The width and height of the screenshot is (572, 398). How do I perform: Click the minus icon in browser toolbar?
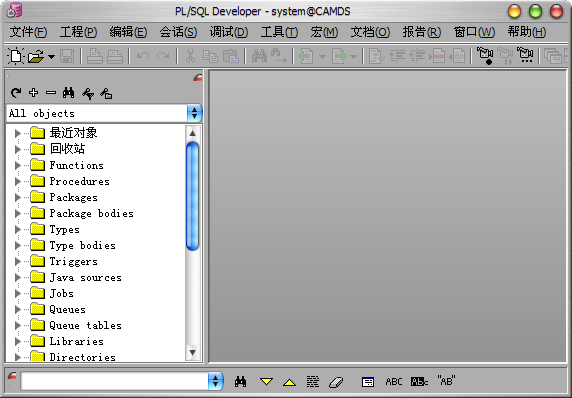pos(51,93)
